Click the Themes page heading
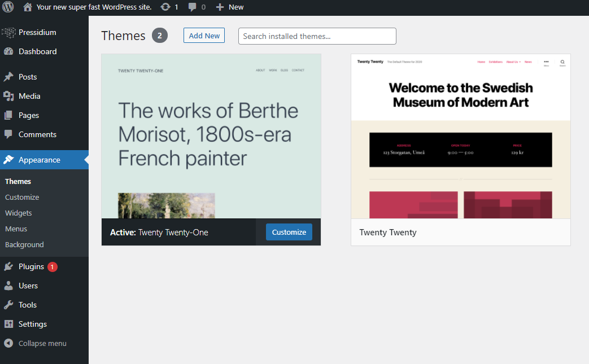Viewport: 589px width, 364px height. point(123,36)
